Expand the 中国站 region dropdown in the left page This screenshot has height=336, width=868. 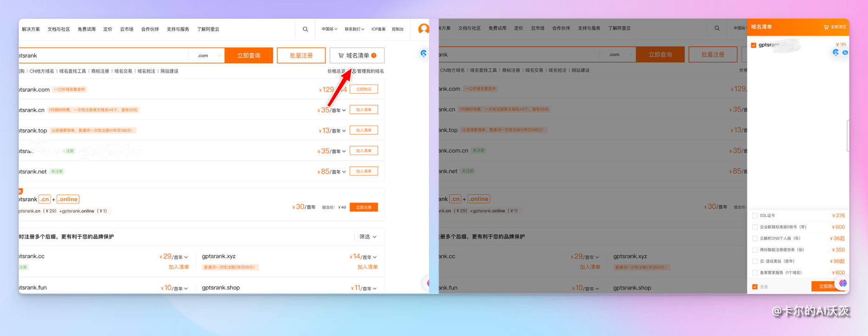pos(330,29)
